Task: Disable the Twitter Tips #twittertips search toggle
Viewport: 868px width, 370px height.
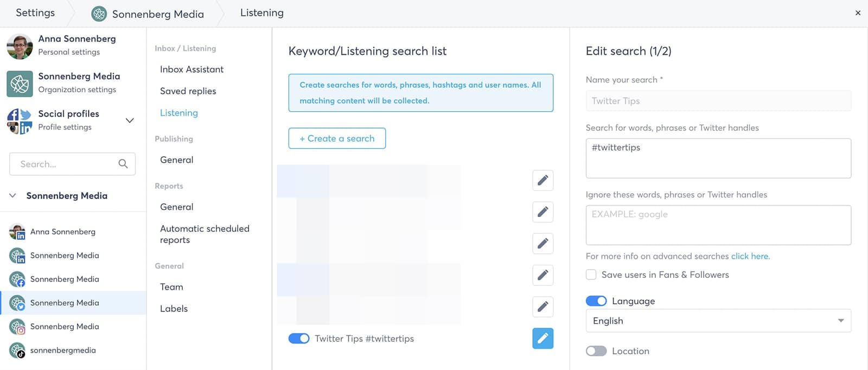Action: click(x=299, y=339)
